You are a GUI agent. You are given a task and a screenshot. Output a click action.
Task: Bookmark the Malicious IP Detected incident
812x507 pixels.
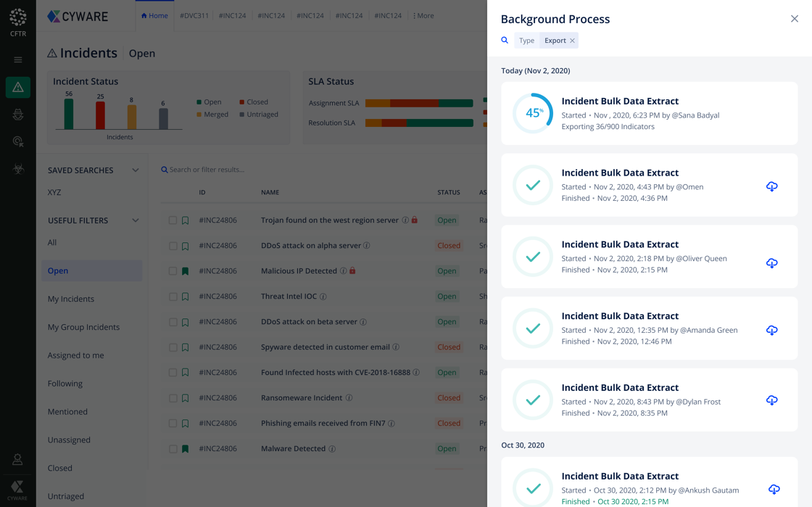point(186,271)
